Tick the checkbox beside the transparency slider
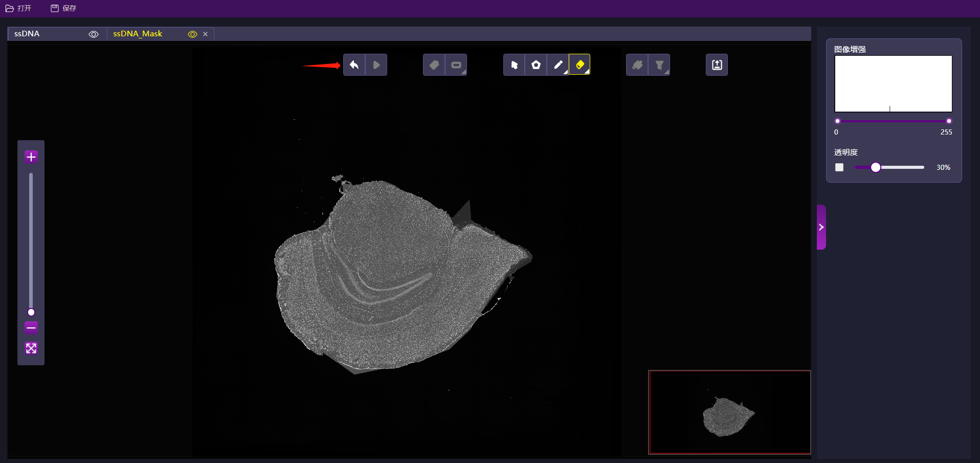 [839, 167]
